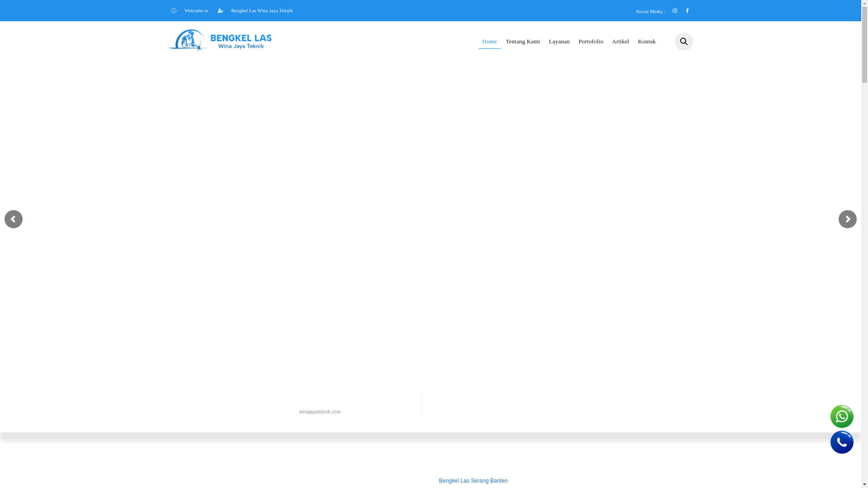Open Layanan menu

559,42
